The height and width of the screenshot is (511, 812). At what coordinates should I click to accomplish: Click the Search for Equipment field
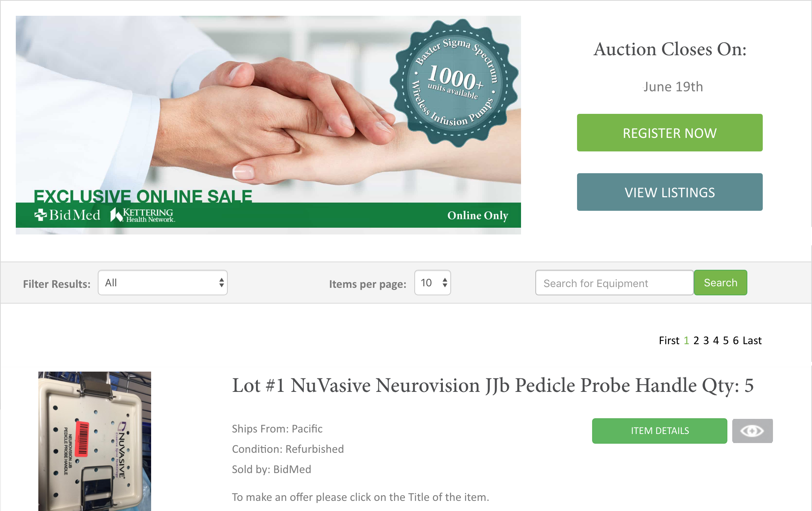614,283
